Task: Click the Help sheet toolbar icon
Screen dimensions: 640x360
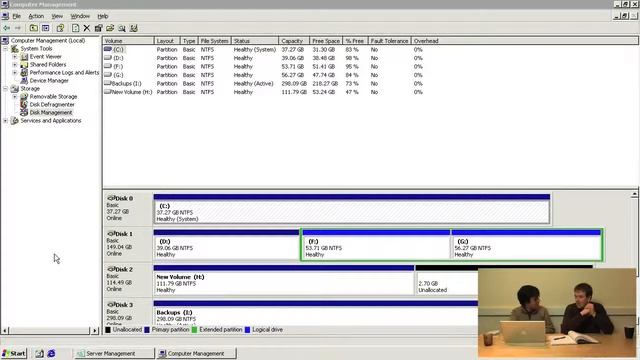Action: point(76,28)
